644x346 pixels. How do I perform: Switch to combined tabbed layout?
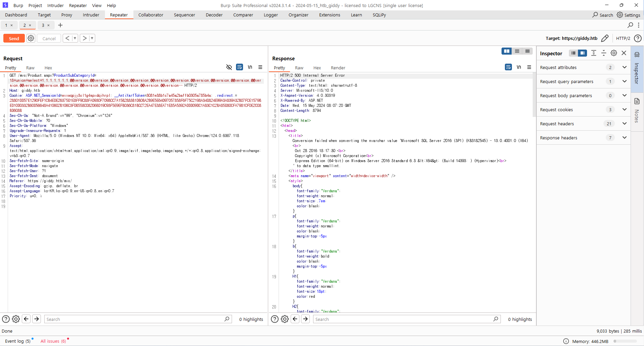(x=527, y=51)
